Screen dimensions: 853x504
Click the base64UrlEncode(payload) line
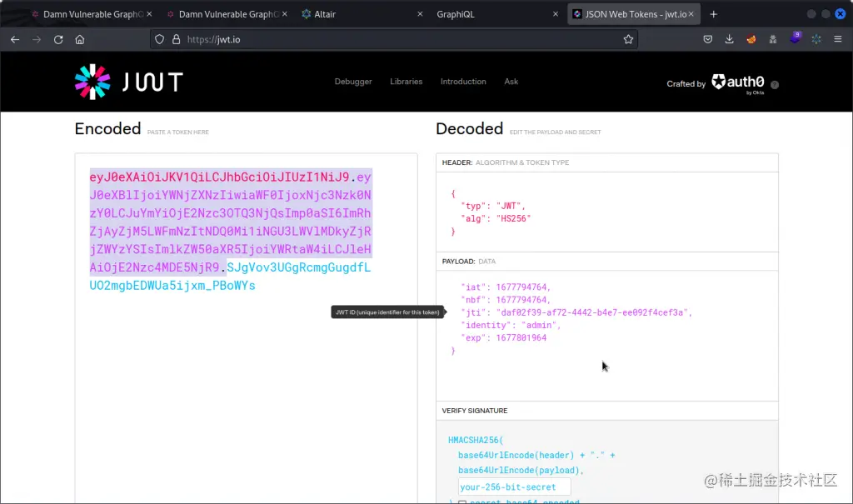(x=521, y=470)
